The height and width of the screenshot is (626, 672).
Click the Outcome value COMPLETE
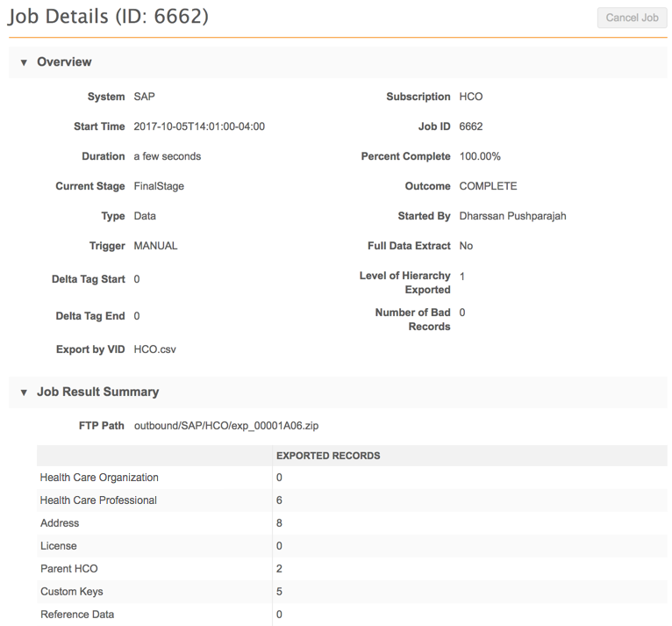(488, 186)
